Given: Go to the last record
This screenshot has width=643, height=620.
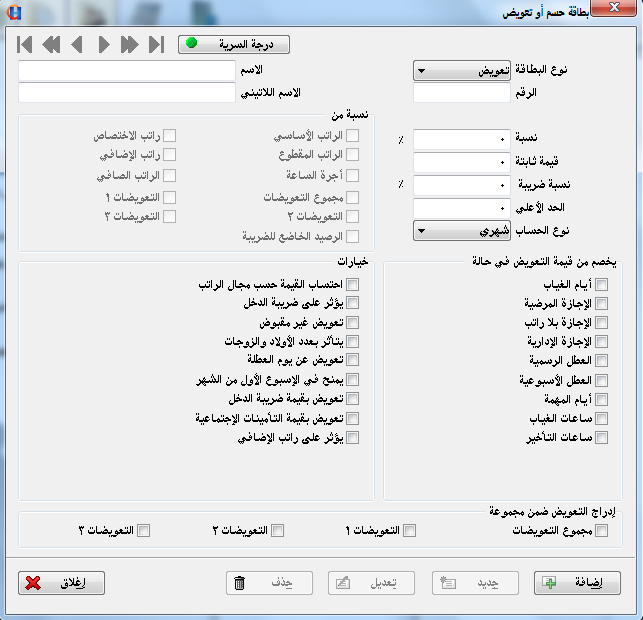Looking at the screenshot, I should coord(156,44).
